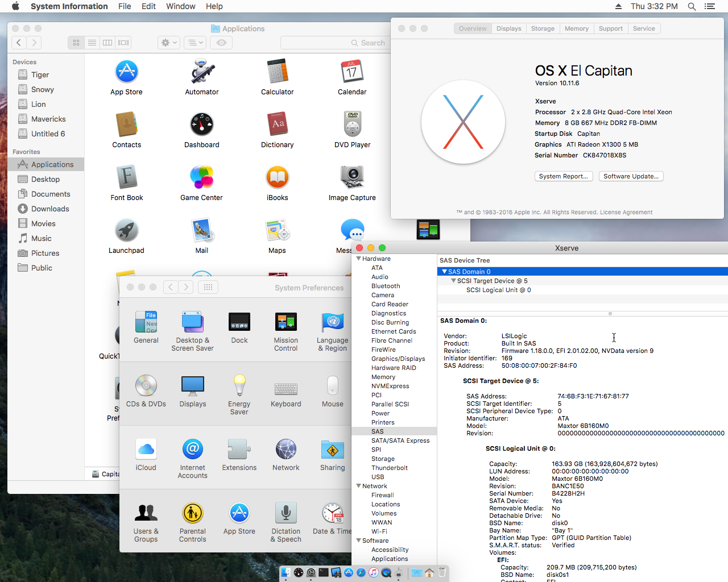
Task: Click Safari icon in the Dock
Action: pyautogui.click(x=361, y=572)
